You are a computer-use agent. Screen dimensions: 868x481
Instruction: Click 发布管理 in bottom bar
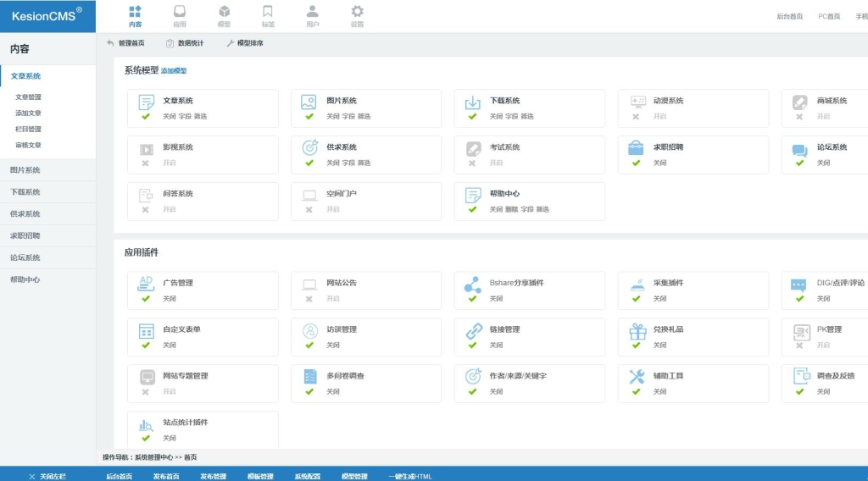pos(213,476)
